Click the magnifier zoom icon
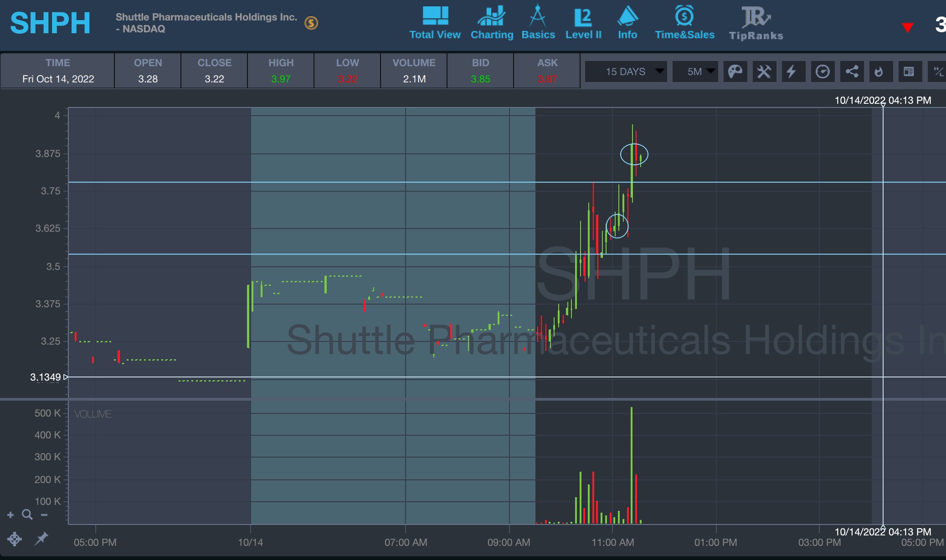This screenshot has height=560, width=946. click(27, 514)
